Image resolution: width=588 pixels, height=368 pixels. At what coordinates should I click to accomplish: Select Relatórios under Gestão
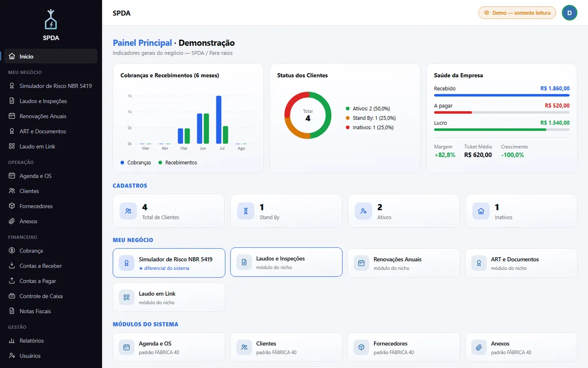pos(51,341)
